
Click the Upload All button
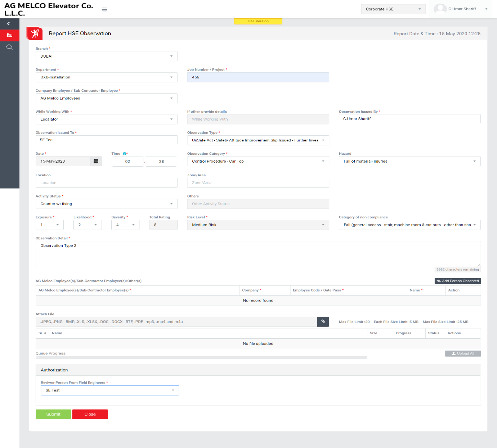click(x=463, y=353)
